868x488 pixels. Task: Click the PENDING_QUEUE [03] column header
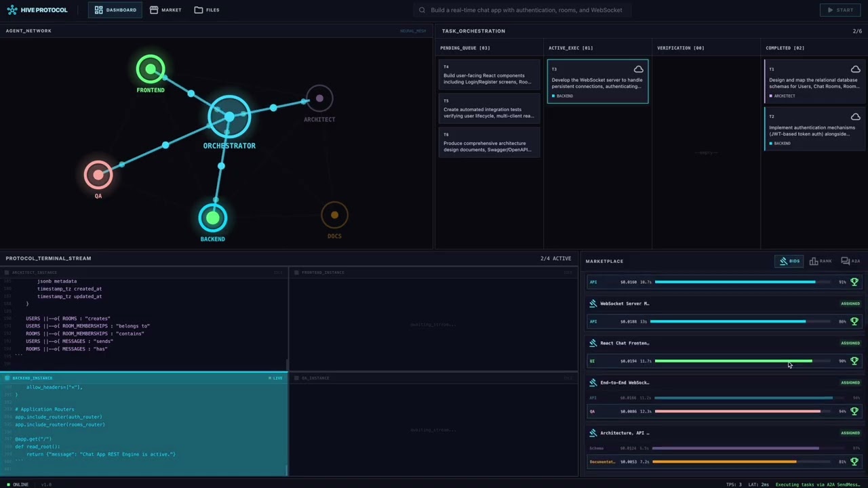pyautogui.click(x=465, y=48)
